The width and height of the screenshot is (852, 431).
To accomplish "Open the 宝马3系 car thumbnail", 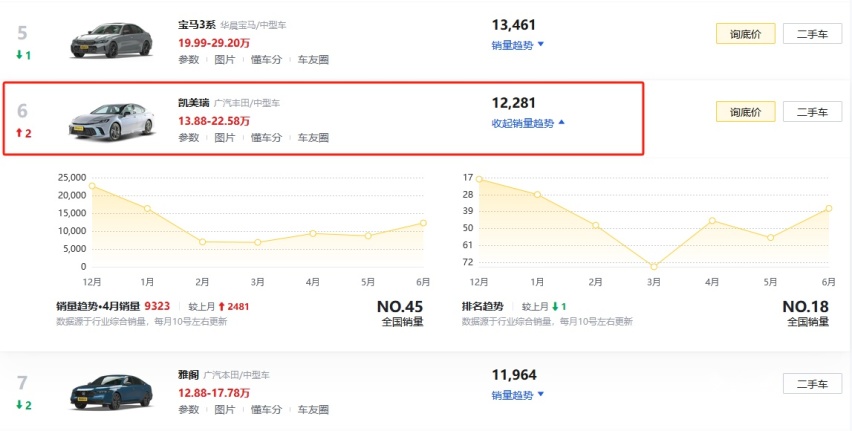I will [x=111, y=40].
